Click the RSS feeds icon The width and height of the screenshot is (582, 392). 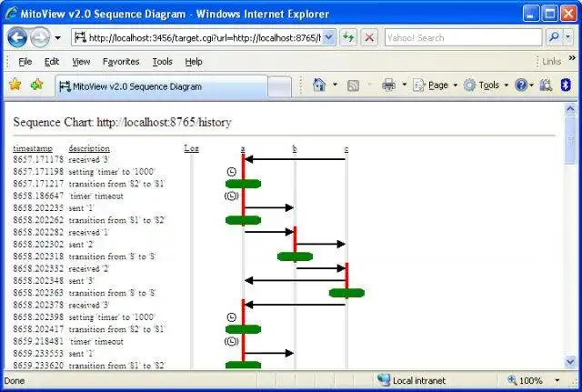(353, 85)
